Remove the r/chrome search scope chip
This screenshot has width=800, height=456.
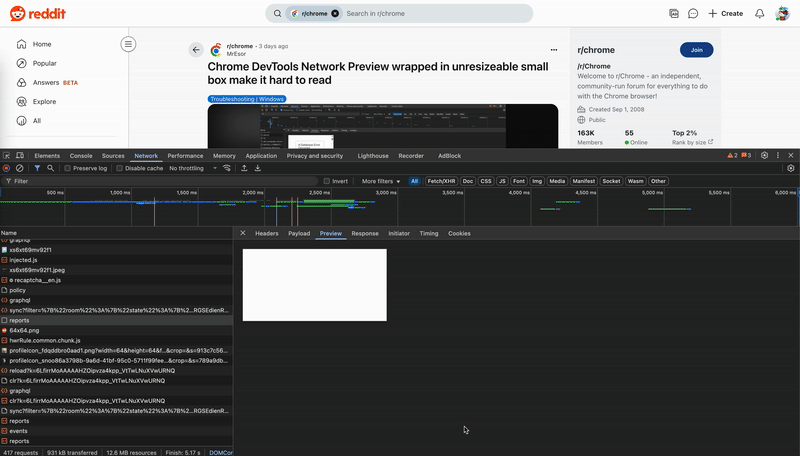[335, 14]
